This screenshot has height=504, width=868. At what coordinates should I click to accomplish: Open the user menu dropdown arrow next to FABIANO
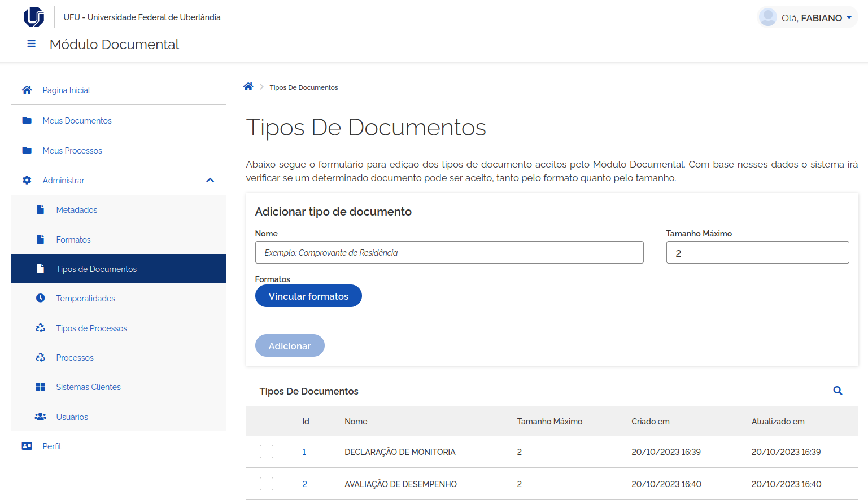pos(849,17)
